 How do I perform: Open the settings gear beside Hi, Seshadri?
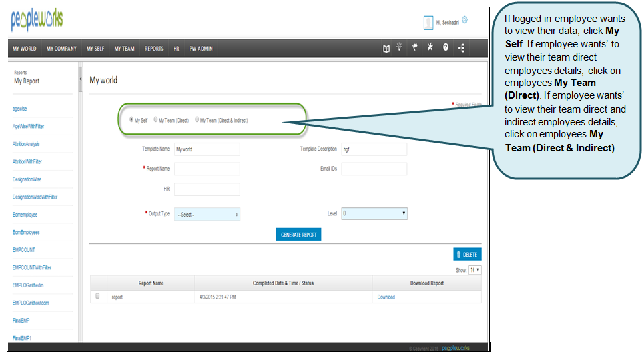(x=464, y=20)
